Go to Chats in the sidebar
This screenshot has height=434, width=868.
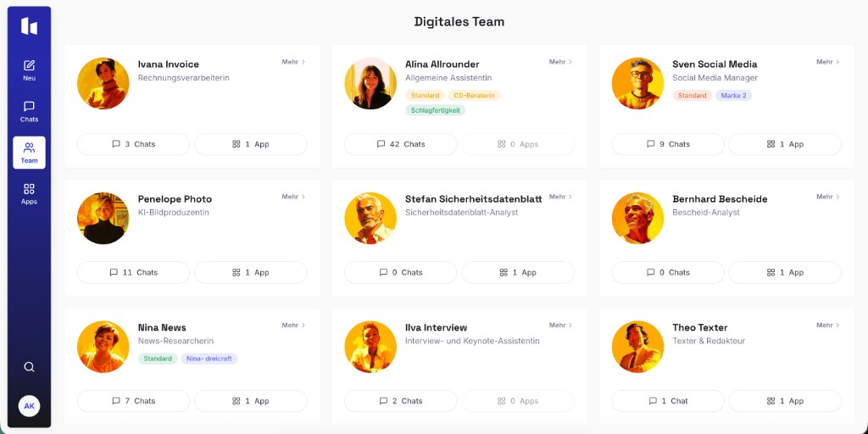pos(30,111)
